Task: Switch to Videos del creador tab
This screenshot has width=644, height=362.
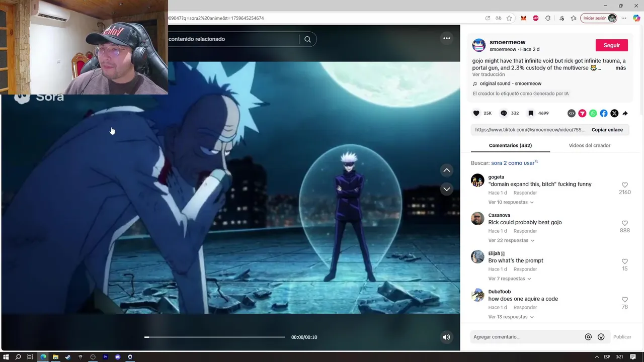Action: [590, 145]
